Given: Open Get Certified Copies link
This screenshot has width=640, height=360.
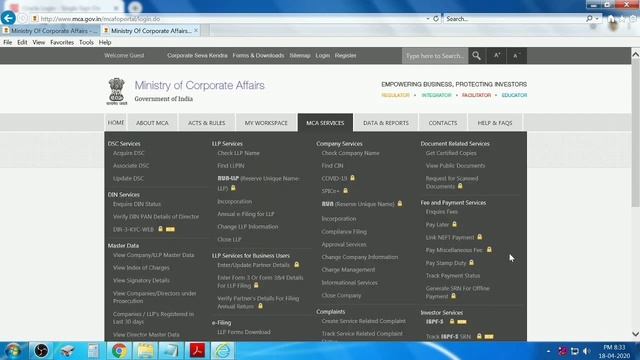Looking at the screenshot, I should [x=451, y=153].
